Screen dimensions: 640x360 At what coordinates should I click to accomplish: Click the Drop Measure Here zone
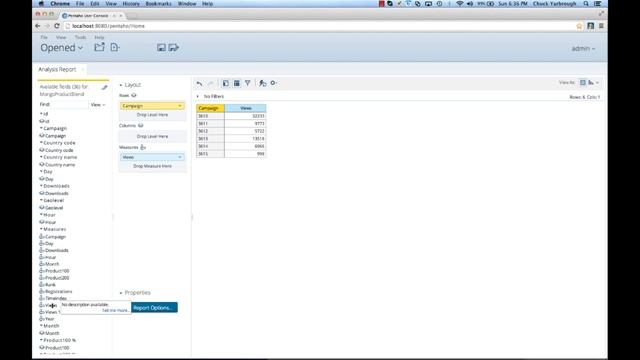[x=152, y=167]
